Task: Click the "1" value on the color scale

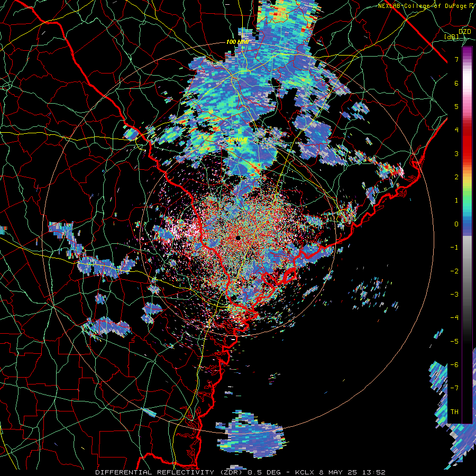Action: (456, 200)
